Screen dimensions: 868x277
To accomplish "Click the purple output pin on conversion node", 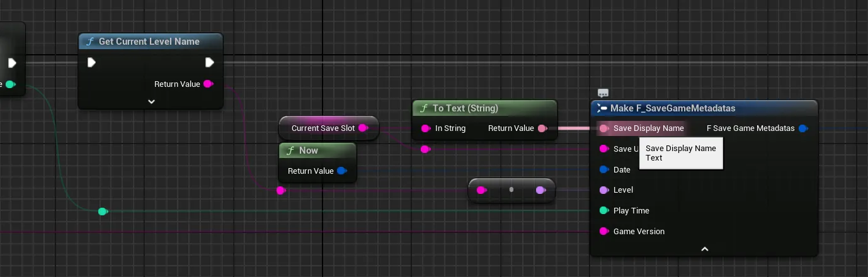I will (540, 190).
